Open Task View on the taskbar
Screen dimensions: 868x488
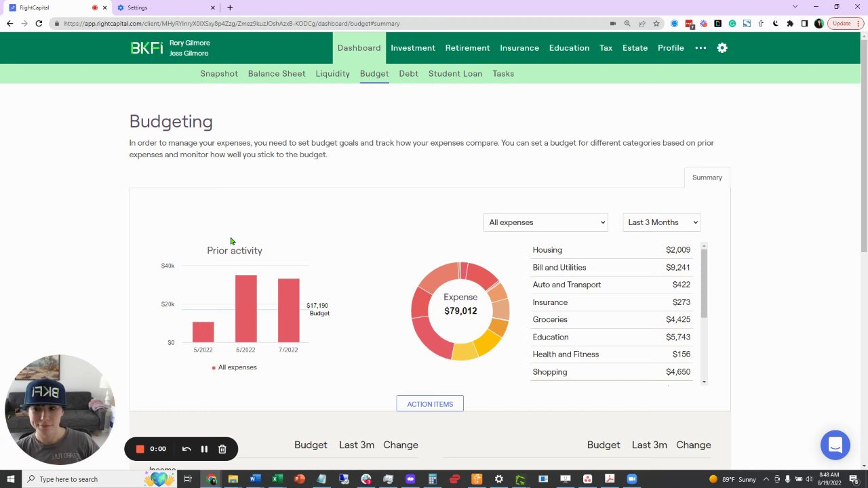tap(188, 479)
